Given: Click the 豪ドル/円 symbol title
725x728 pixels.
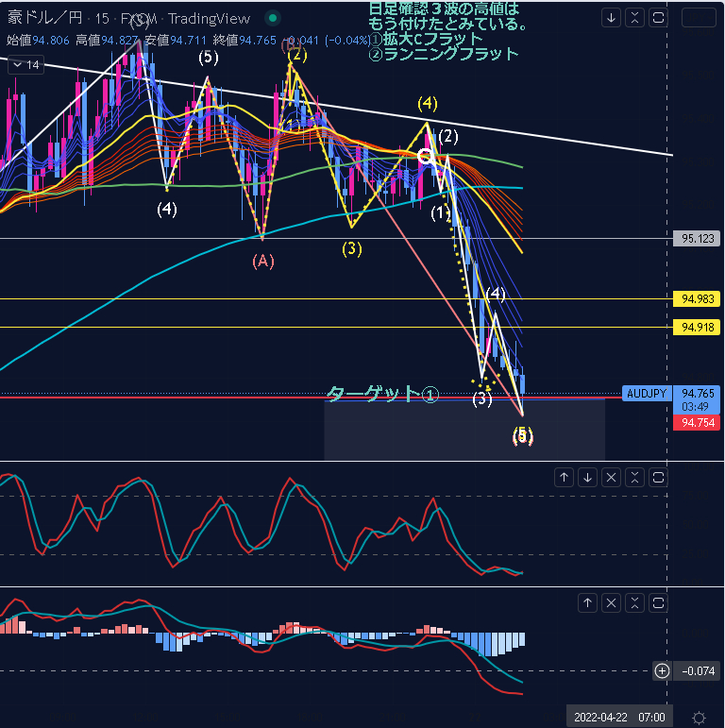Looking at the screenshot, I should [42, 19].
